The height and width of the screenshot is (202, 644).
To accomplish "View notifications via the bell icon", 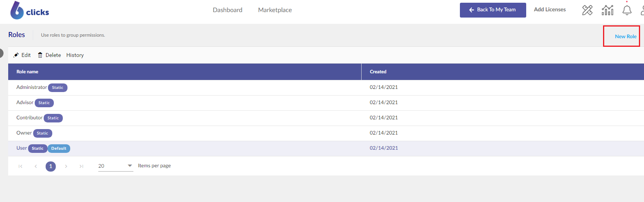I will coord(627,10).
